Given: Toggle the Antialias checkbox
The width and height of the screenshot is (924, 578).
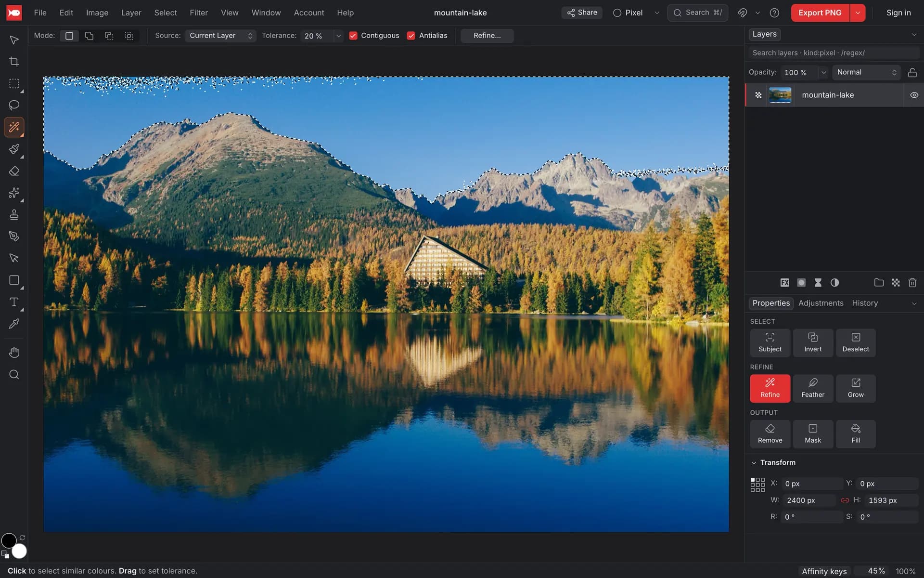Looking at the screenshot, I should point(411,36).
